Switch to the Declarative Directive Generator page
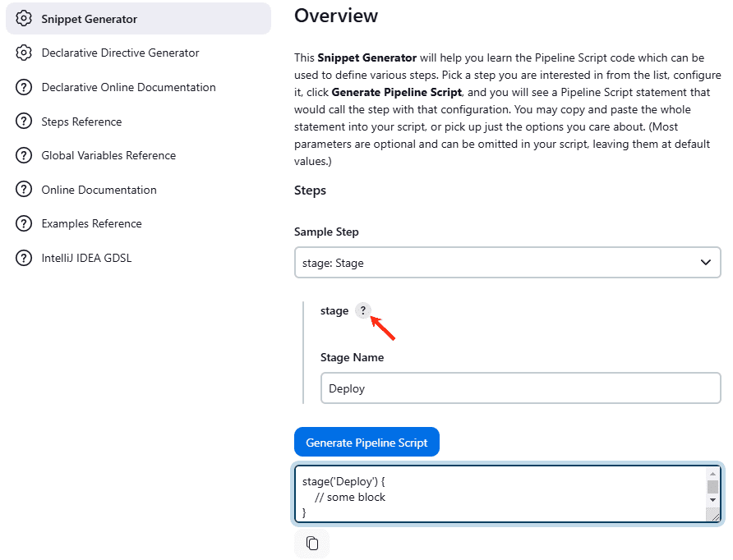 click(120, 52)
